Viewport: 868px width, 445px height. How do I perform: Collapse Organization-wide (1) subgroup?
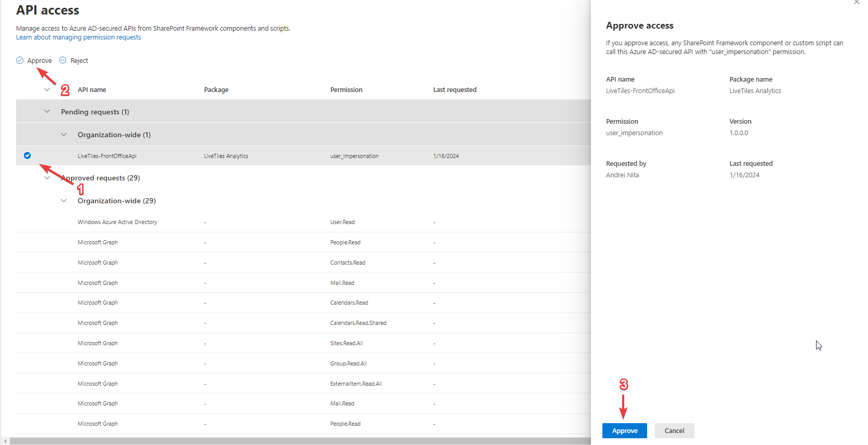click(64, 135)
